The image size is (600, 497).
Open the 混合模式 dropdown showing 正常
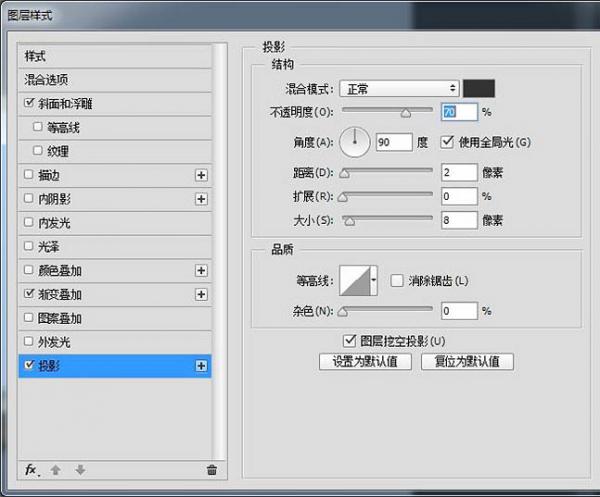point(399,89)
